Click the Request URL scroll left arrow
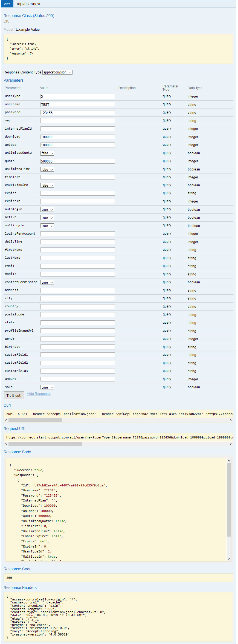 6,444
